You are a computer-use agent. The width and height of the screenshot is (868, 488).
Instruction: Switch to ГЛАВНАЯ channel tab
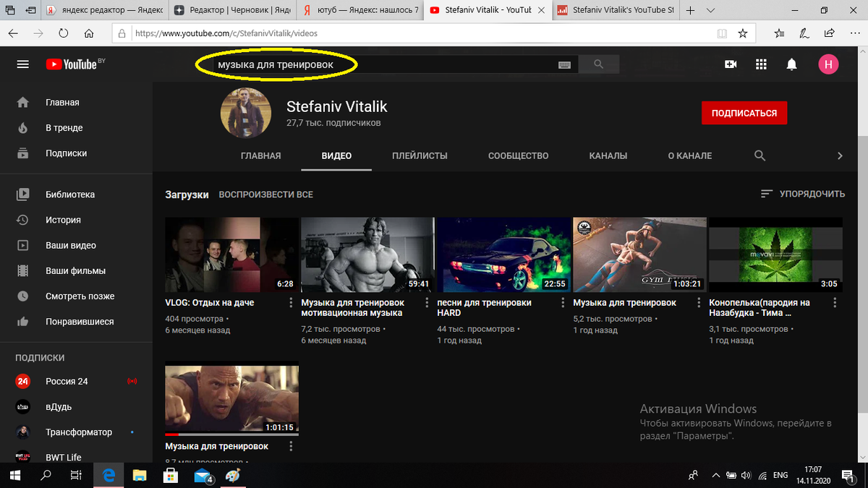[x=260, y=155]
